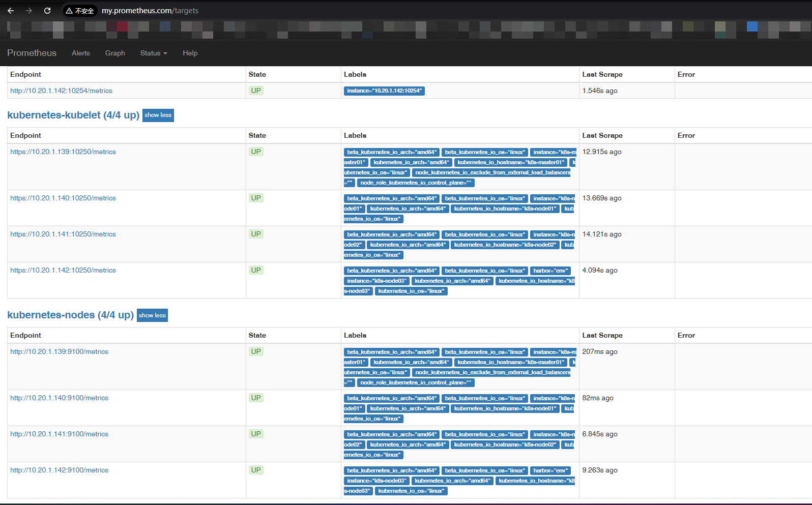Click the address bar URL my.prometheus.com/targets
This screenshot has height=505, width=812.
pos(150,11)
